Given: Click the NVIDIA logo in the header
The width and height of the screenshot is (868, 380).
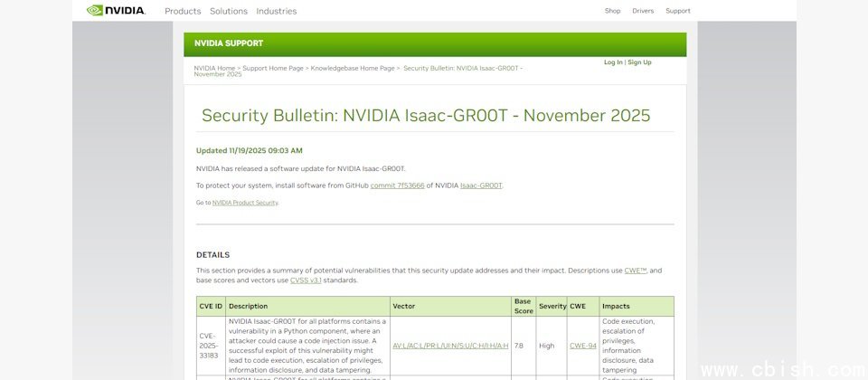Looking at the screenshot, I should (116, 11).
